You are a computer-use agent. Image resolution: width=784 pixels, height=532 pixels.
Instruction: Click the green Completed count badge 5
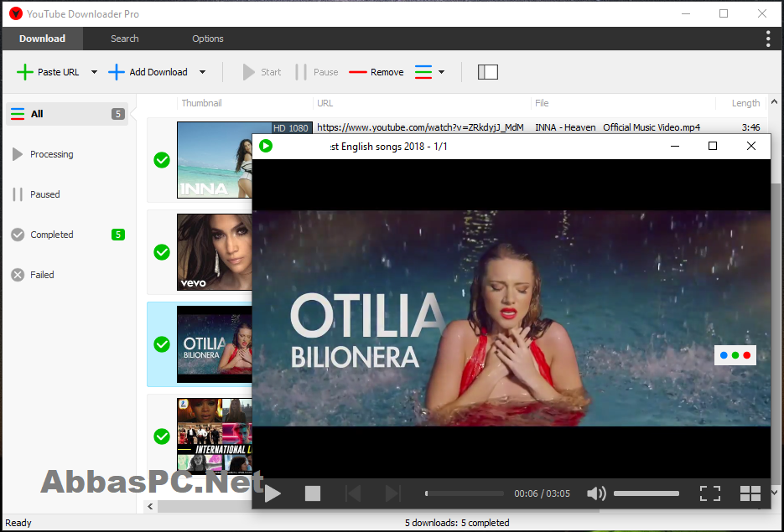(x=118, y=235)
